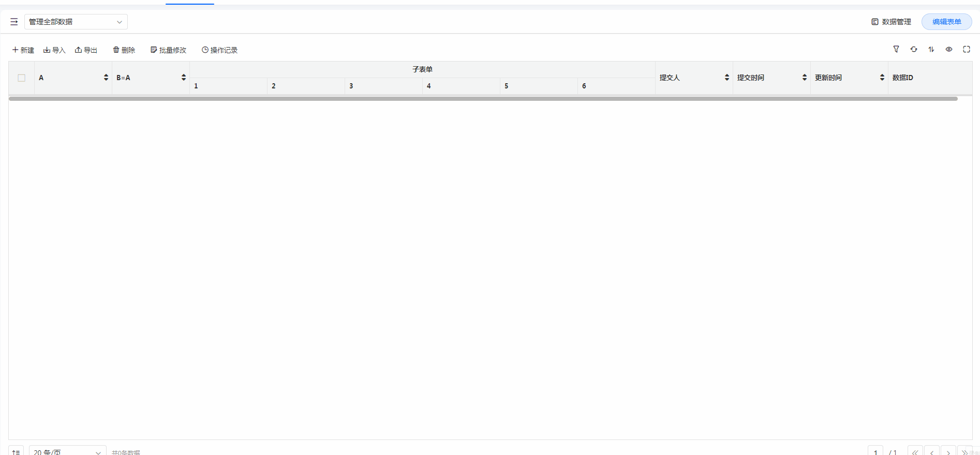The image size is (980, 455).
Task: Click the 删除 trash icon
Action: click(x=116, y=50)
